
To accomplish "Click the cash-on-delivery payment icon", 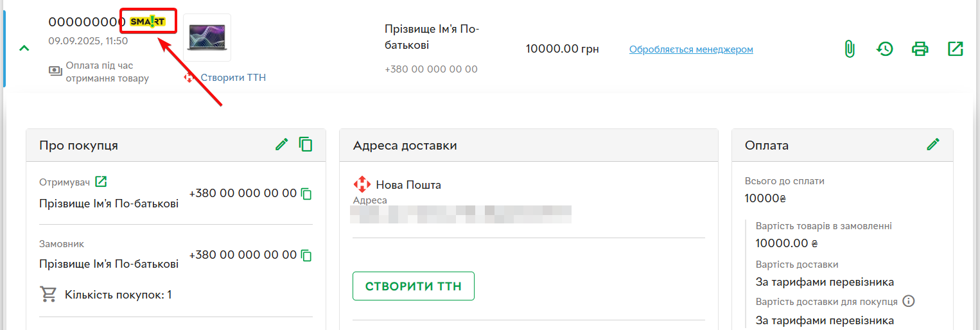I will (56, 71).
